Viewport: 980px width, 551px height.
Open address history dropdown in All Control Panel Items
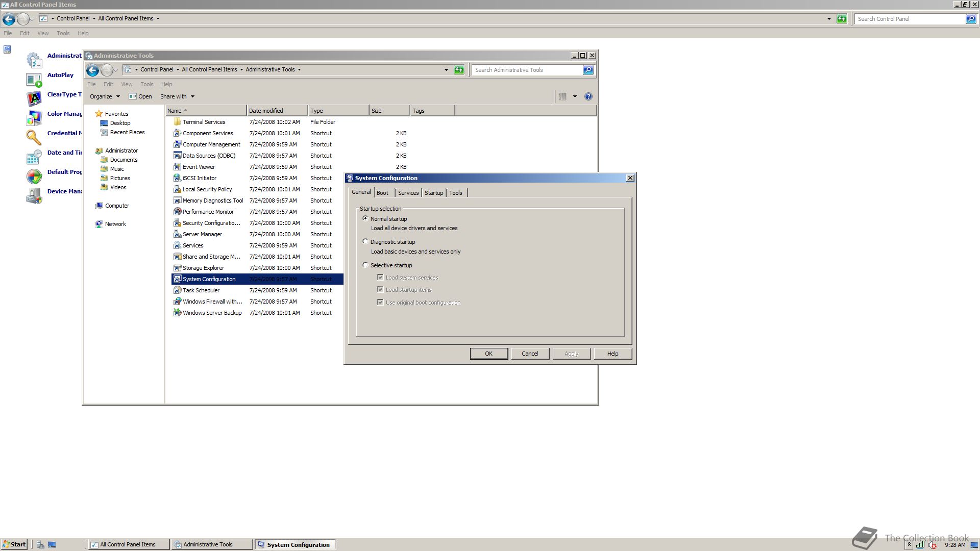pyautogui.click(x=829, y=19)
